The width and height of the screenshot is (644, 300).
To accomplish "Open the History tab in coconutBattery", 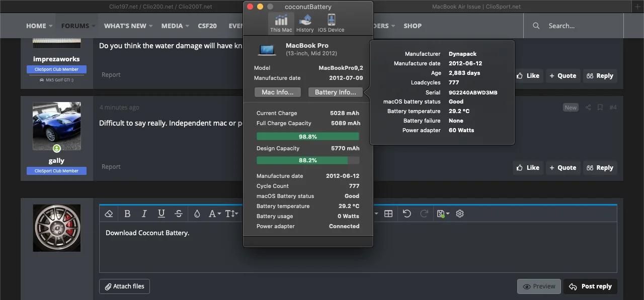I will pyautogui.click(x=305, y=23).
